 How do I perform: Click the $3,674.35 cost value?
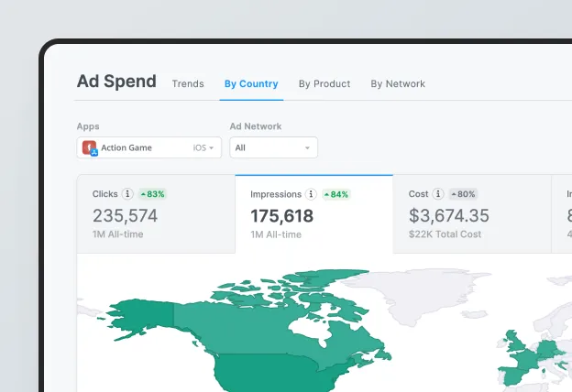coord(448,215)
